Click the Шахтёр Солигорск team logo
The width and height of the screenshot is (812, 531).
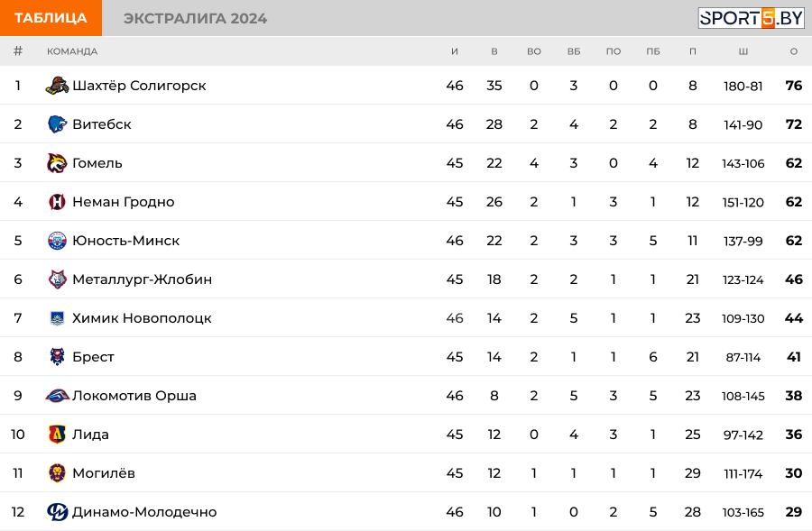coord(57,86)
